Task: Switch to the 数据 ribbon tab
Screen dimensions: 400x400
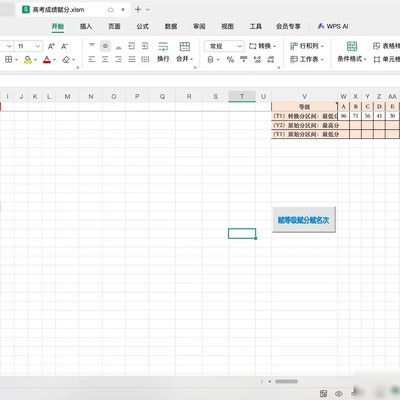Action: coord(171,26)
